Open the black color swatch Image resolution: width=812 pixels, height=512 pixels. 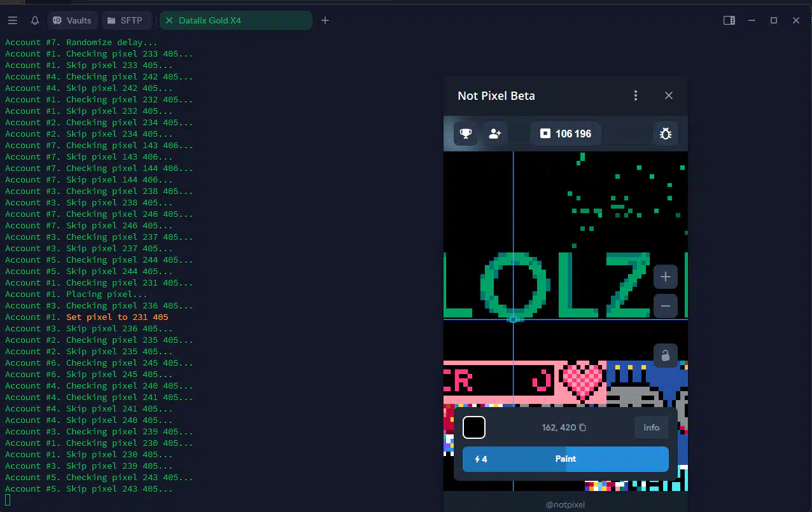click(x=474, y=427)
